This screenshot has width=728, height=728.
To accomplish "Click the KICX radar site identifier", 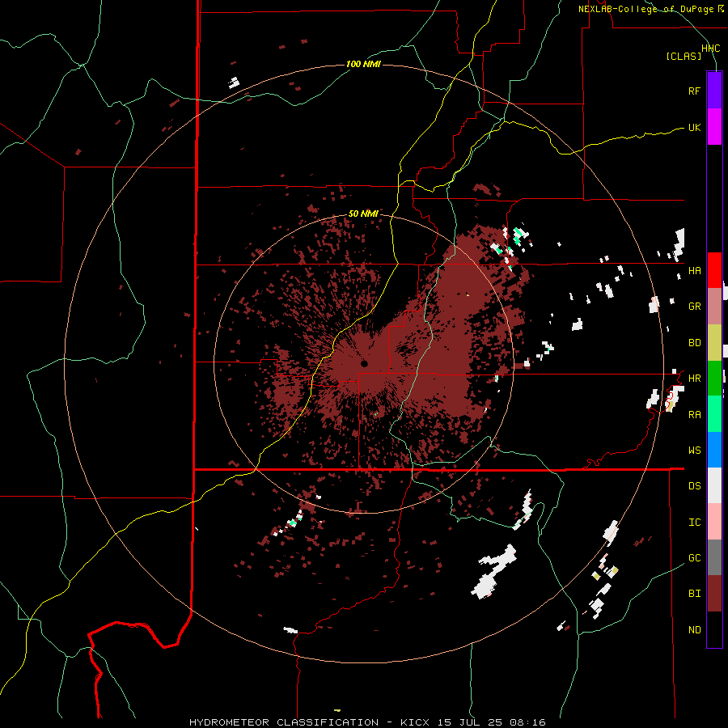I will coord(416,722).
